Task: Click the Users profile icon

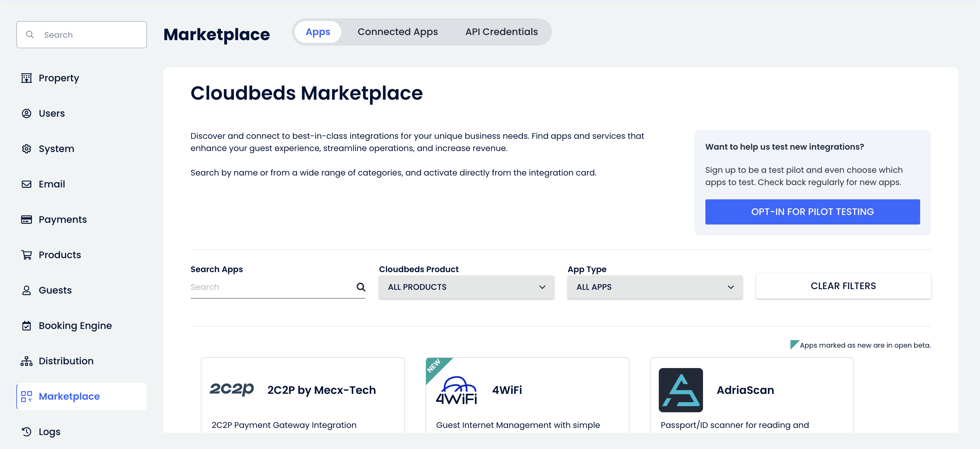Action: (x=26, y=113)
